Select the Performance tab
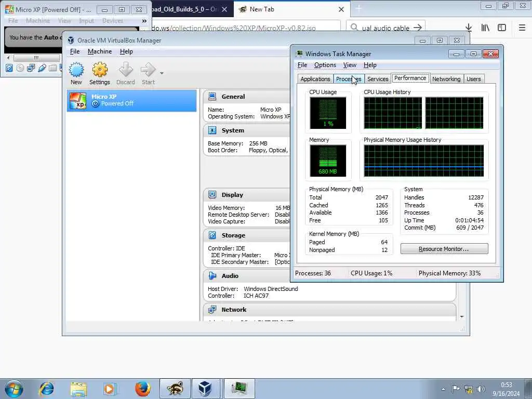The image size is (532, 399). point(410,78)
